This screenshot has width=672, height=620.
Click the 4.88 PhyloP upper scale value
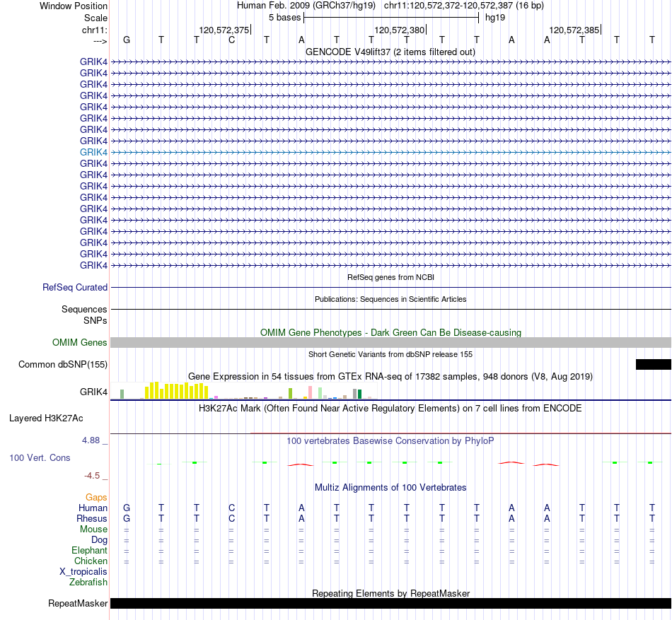click(91, 440)
